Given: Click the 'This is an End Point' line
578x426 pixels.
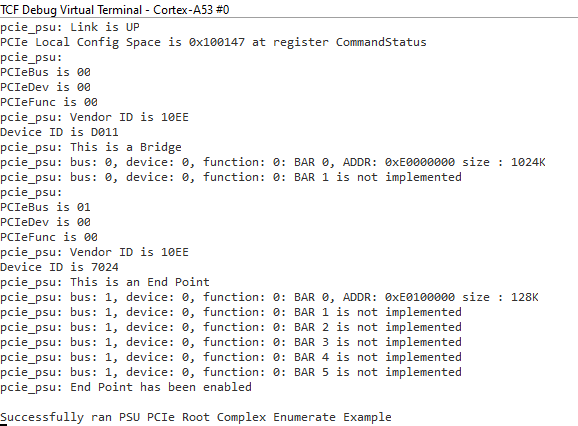Looking at the screenshot, I should tap(105, 283).
